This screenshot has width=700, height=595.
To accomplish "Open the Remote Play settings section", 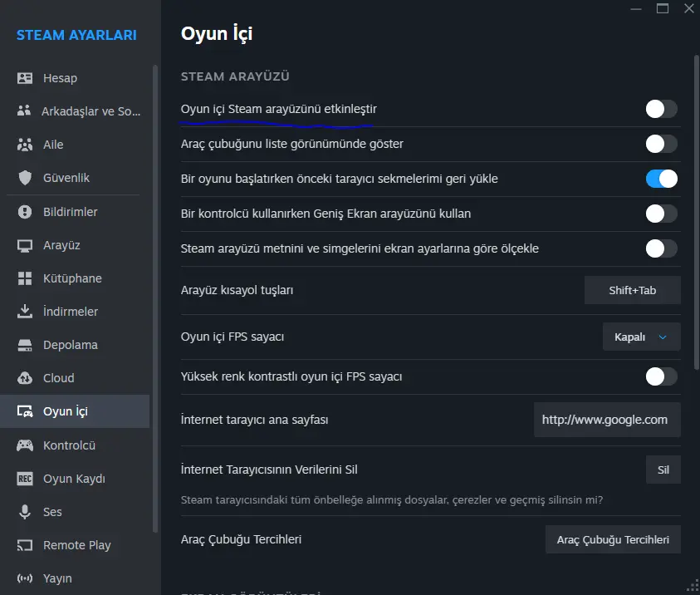I will (x=75, y=545).
